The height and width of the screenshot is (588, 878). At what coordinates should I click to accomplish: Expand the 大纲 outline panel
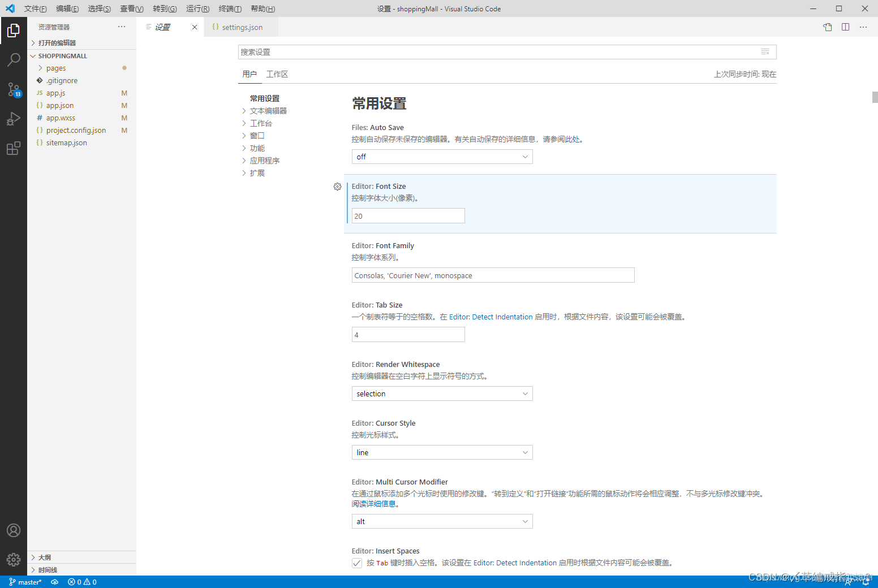81,557
